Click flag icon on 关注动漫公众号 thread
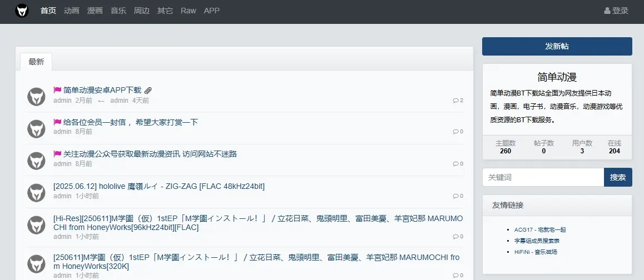644x280 pixels. pos(57,154)
